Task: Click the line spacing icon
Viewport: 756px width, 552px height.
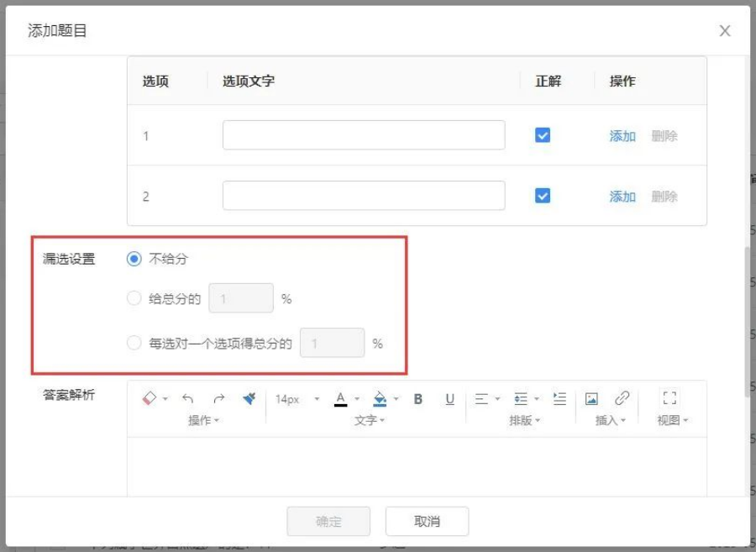Action: [x=521, y=399]
